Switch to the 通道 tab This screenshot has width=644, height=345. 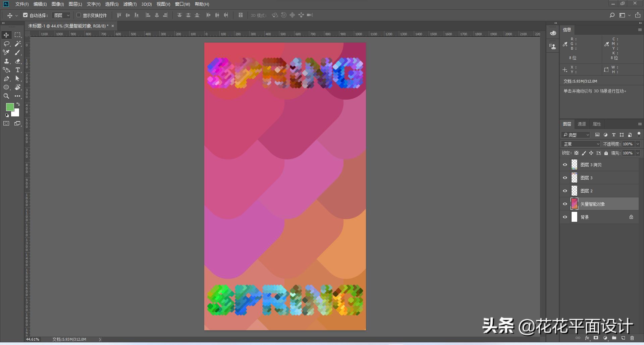click(582, 124)
